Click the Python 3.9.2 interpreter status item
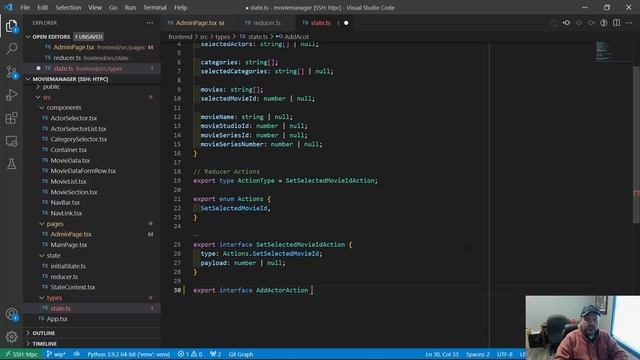The height and width of the screenshot is (360, 640). coord(129,354)
